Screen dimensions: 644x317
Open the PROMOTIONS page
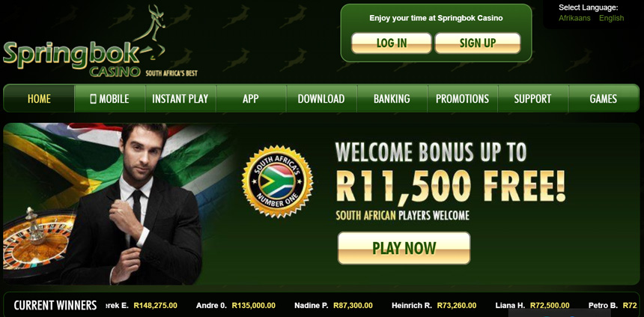coord(463,99)
